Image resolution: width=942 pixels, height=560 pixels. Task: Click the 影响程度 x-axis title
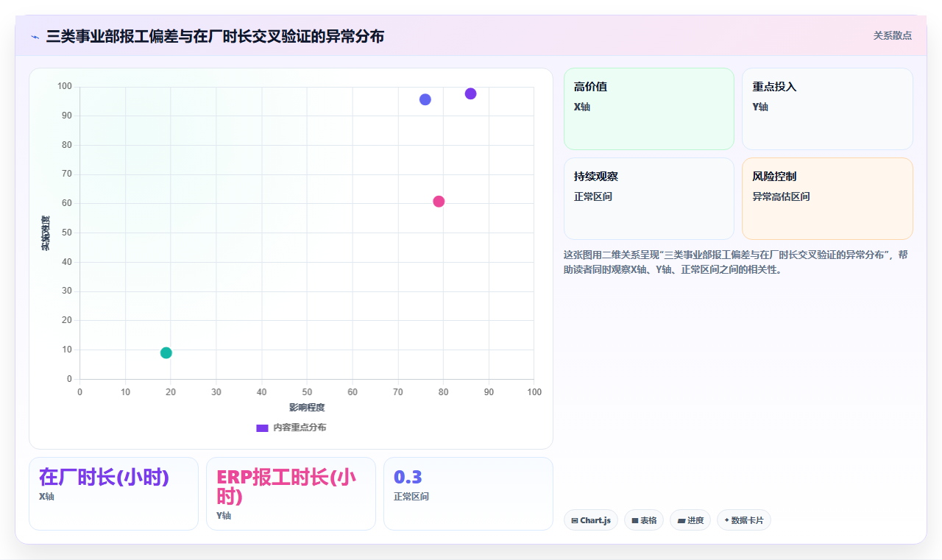click(x=307, y=407)
